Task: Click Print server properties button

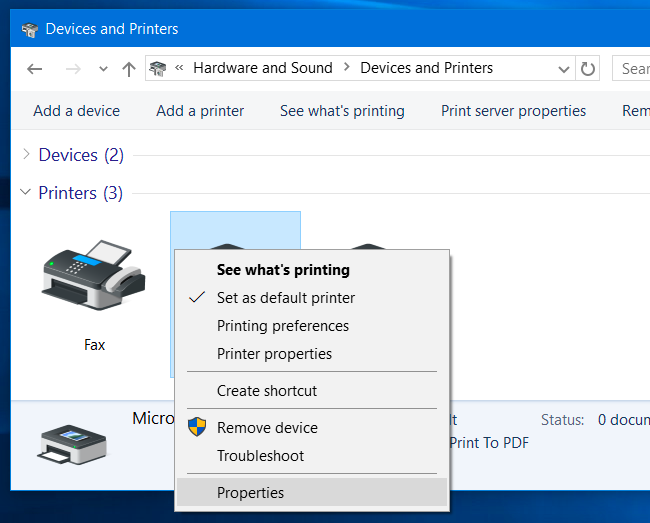Action: 513,111
